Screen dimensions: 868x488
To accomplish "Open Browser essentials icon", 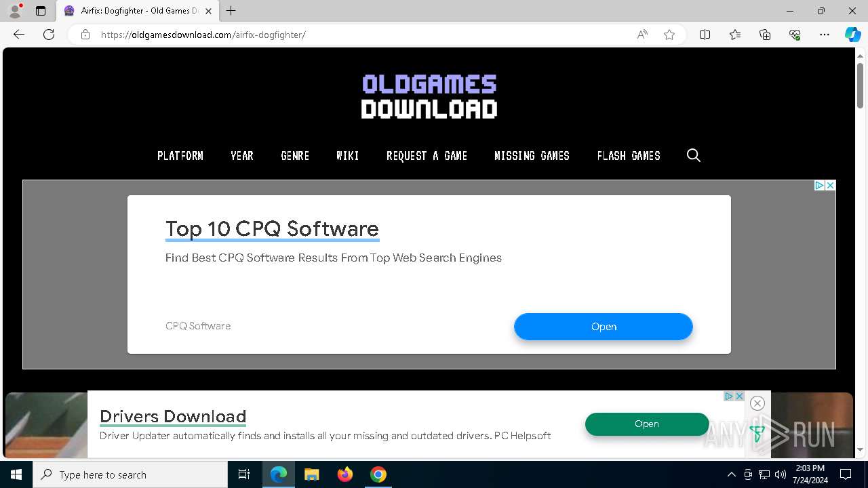I will point(795,35).
